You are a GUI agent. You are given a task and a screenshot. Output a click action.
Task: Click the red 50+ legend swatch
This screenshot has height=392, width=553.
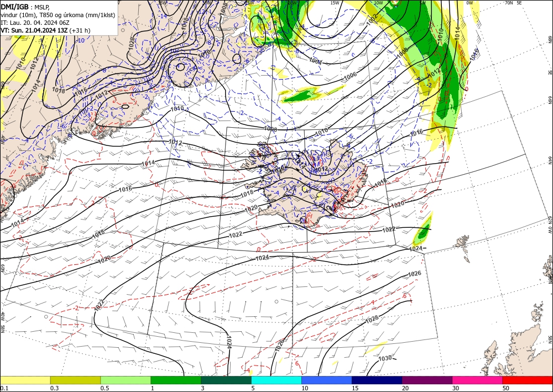pyautogui.click(x=528, y=380)
